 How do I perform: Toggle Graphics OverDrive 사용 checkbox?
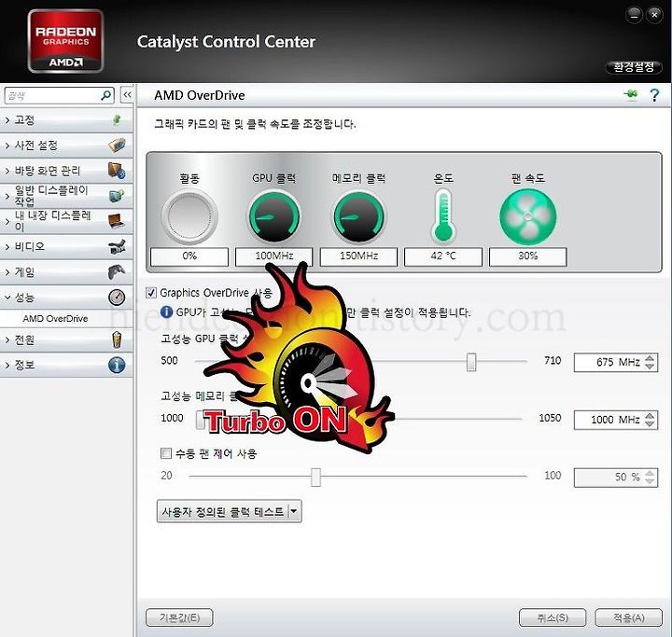pos(151,293)
